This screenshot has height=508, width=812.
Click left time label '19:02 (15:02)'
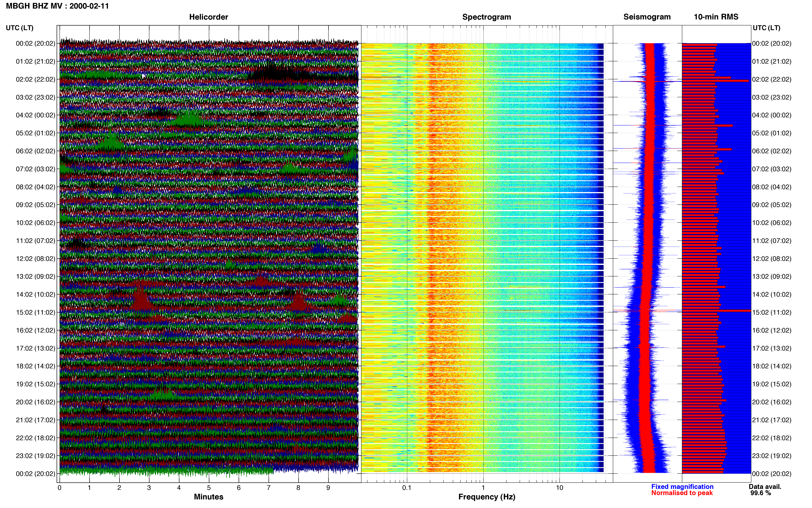click(x=36, y=384)
